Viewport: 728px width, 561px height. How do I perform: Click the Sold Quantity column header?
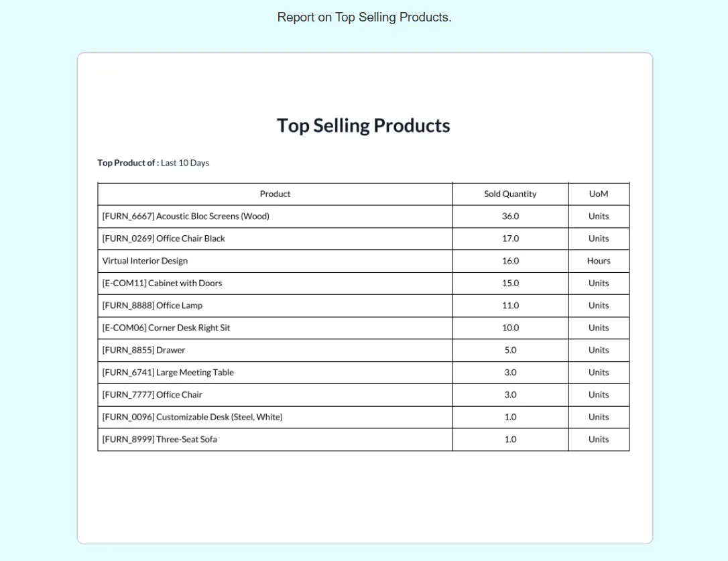pyautogui.click(x=510, y=194)
